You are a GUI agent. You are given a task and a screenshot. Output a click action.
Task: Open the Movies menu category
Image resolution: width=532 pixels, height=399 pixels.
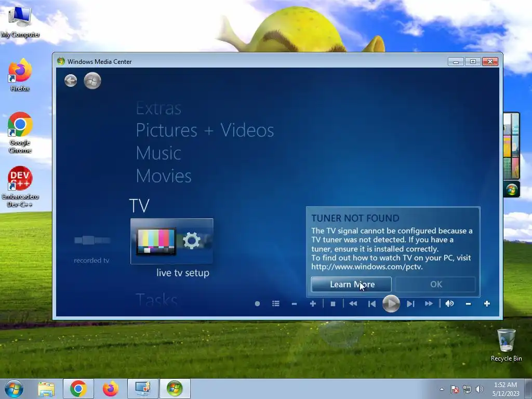(x=164, y=176)
